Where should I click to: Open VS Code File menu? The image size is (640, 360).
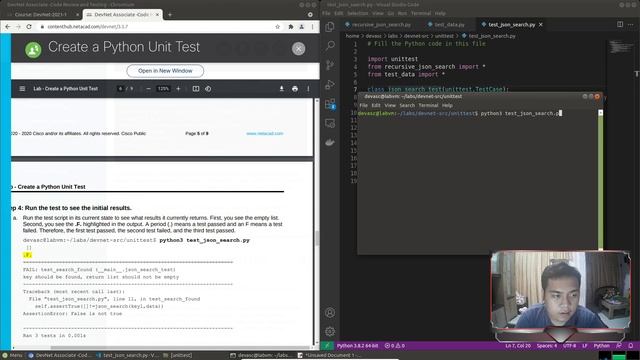click(x=326, y=13)
